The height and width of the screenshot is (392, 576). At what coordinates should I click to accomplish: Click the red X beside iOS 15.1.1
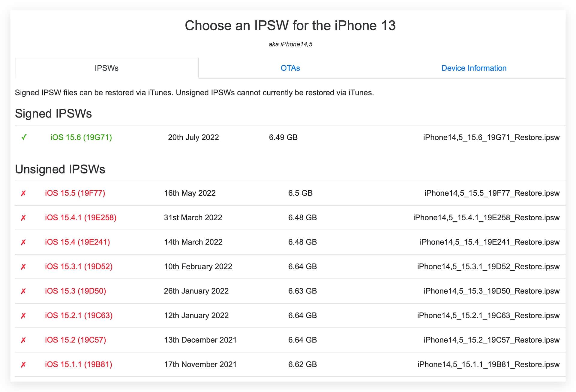click(23, 365)
